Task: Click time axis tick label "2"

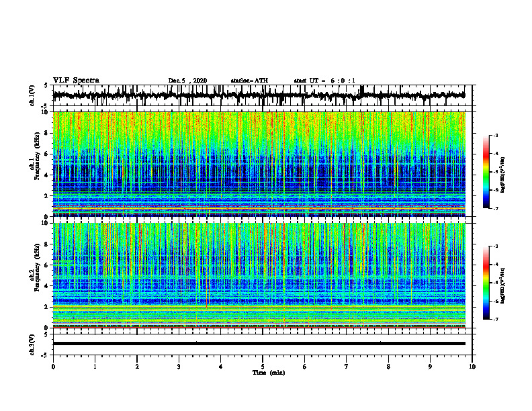Action: (x=137, y=367)
